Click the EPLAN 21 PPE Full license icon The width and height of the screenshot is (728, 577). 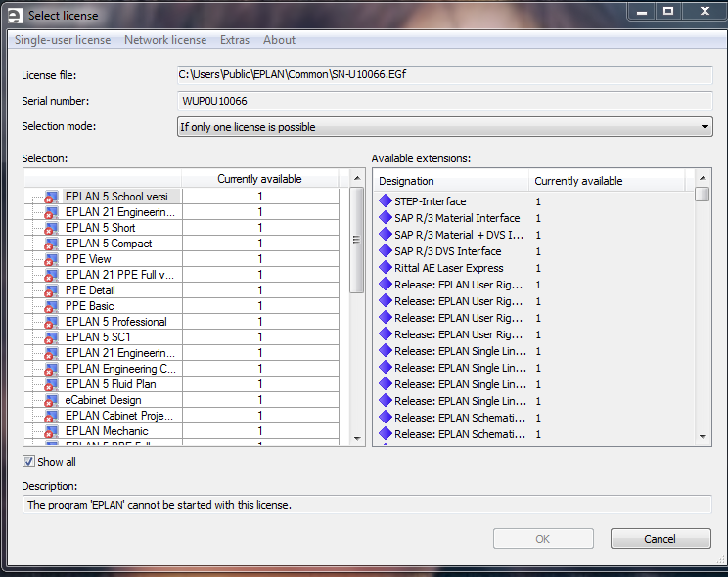coord(51,275)
